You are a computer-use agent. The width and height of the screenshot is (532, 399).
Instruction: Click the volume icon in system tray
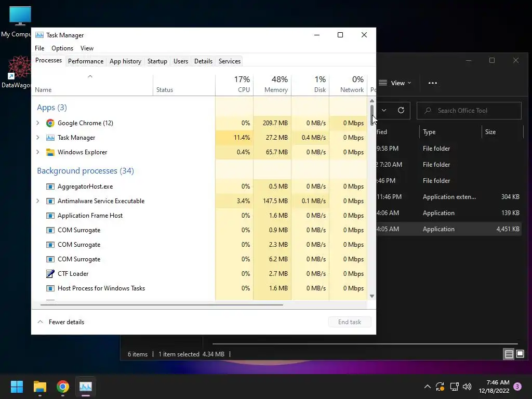pos(467,387)
